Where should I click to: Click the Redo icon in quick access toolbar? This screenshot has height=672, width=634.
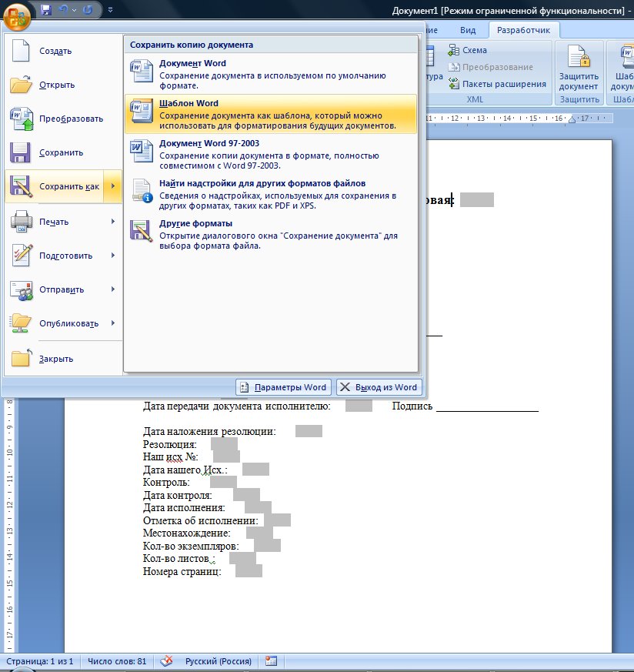pyautogui.click(x=88, y=9)
